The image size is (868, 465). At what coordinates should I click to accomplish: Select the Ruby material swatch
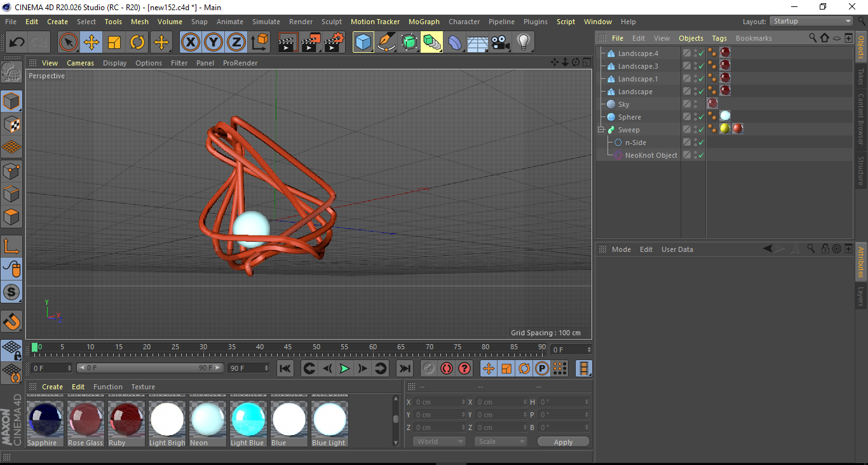click(126, 419)
